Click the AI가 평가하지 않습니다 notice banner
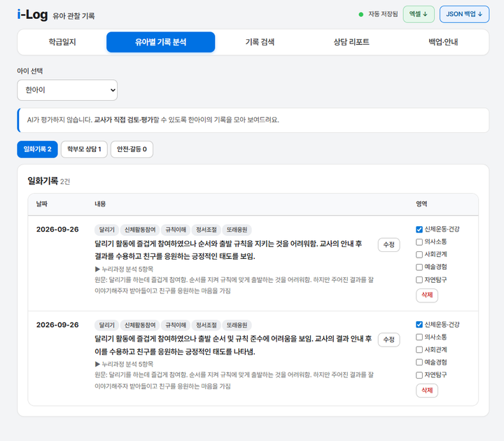 pyautogui.click(x=253, y=120)
